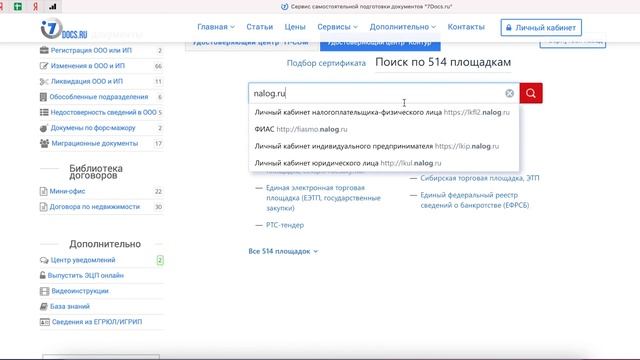Click the briefcase icon for Регистрация ООО или ИП
The image size is (640, 360).
44,50
